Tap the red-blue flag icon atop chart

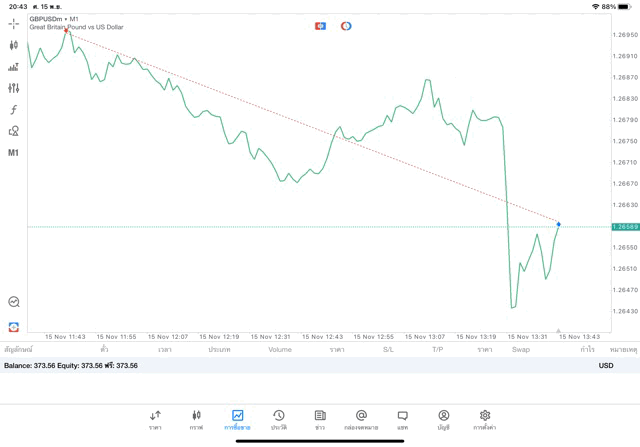(320, 25)
